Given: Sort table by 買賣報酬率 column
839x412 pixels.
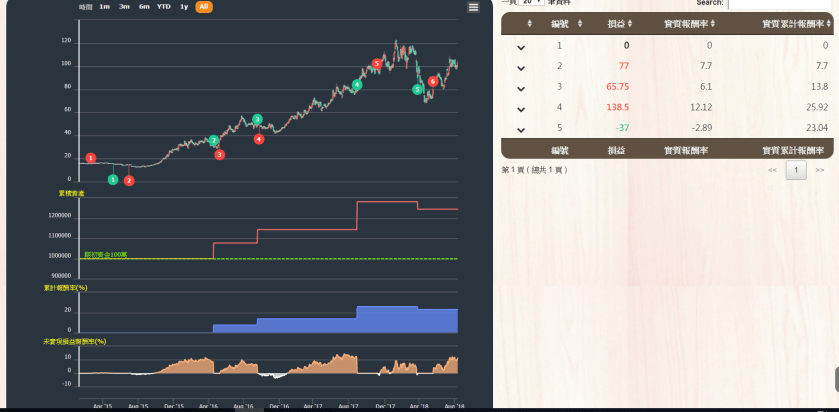Looking at the screenshot, I should tap(712, 23).
